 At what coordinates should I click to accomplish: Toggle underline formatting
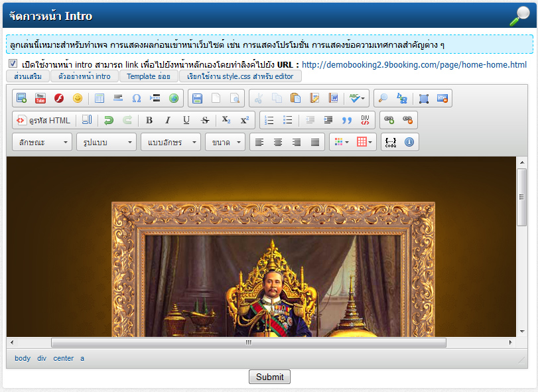(x=186, y=120)
